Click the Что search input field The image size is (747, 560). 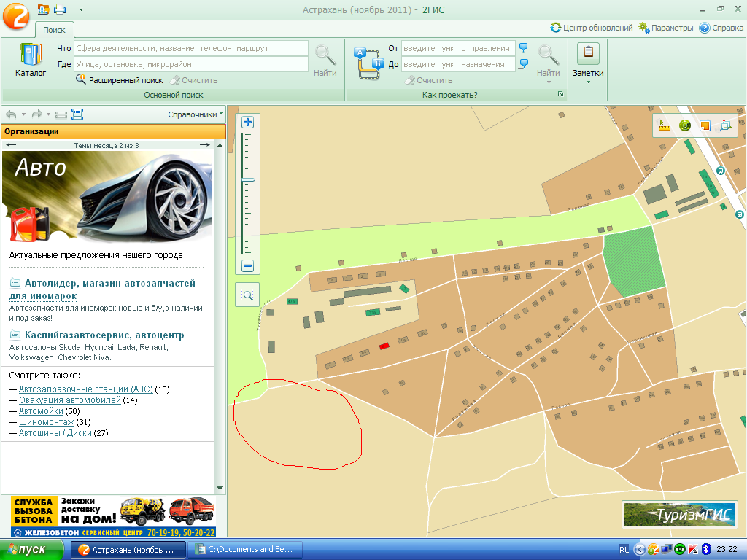point(191,48)
